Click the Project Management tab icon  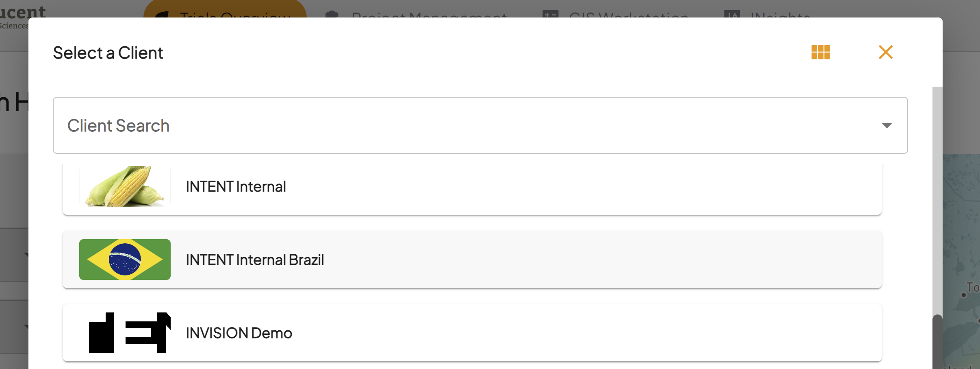pyautogui.click(x=332, y=14)
